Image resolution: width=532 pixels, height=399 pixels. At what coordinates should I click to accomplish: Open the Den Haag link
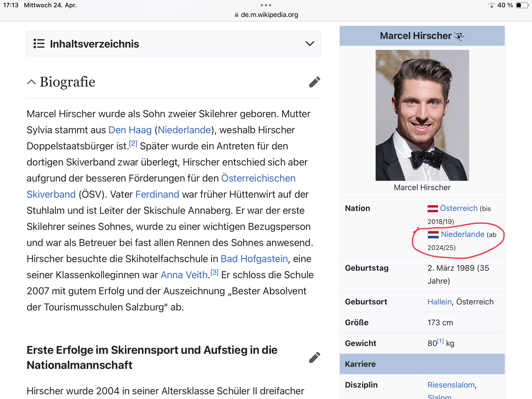click(130, 130)
